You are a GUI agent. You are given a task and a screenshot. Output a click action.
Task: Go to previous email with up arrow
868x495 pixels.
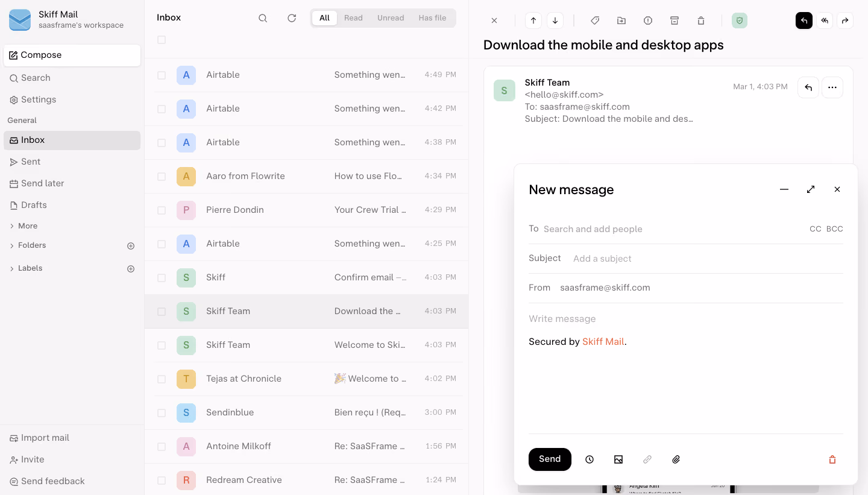click(x=533, y=20)
